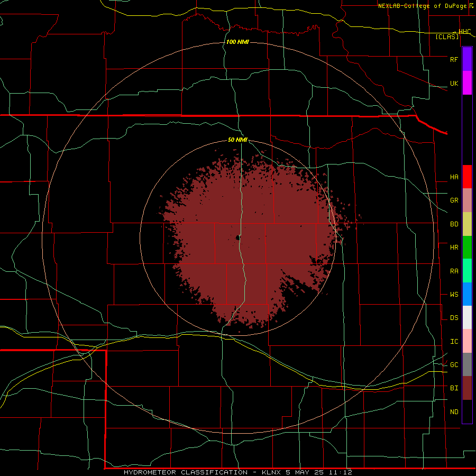Click the 'RA' legend label
Screen dimensions: 476x476
[454, 271]
